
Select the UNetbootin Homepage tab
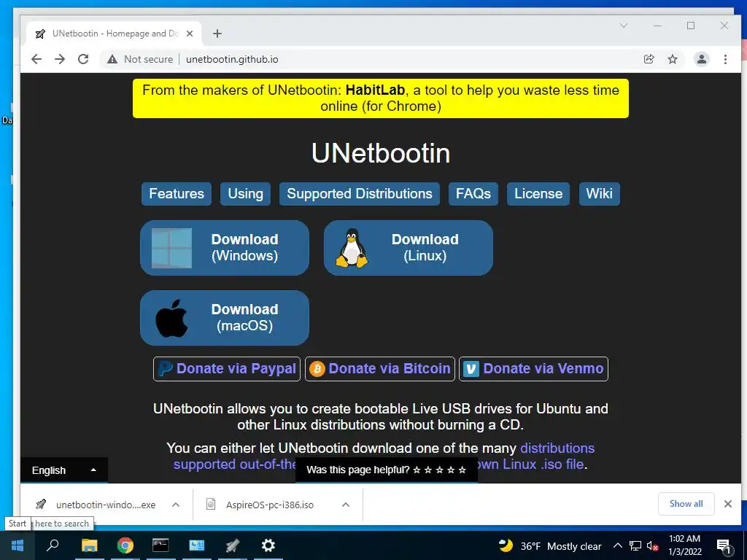(115, 34)
